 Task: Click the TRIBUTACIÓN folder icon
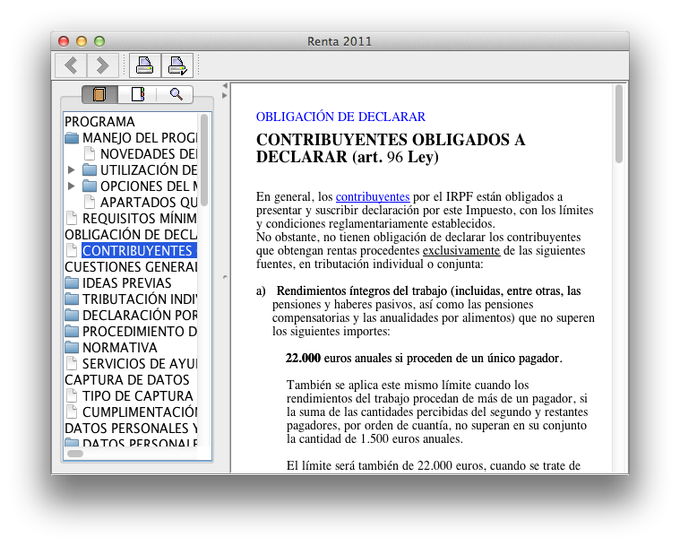tap(72, 299)
